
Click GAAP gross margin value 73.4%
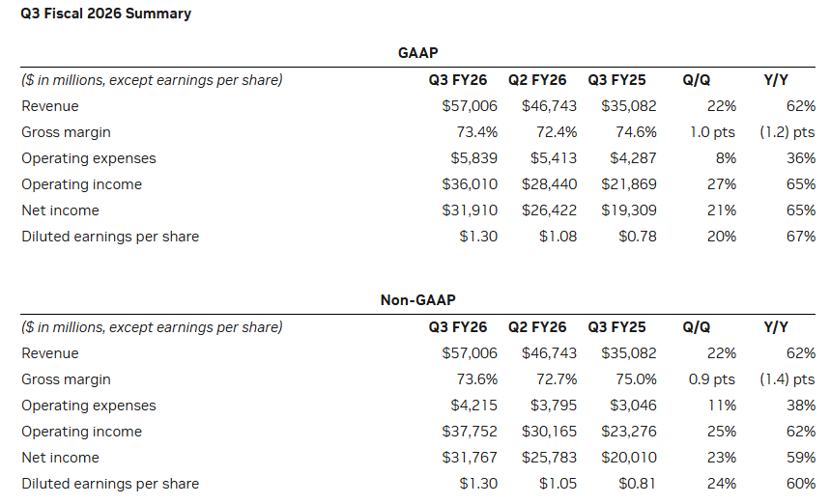[477, 132]
